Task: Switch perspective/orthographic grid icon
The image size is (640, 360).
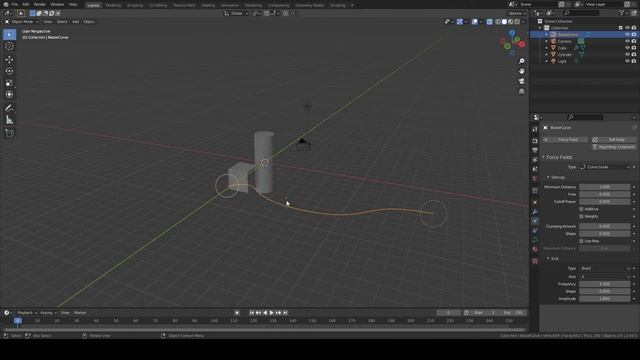Action: [x=522, y=91]
